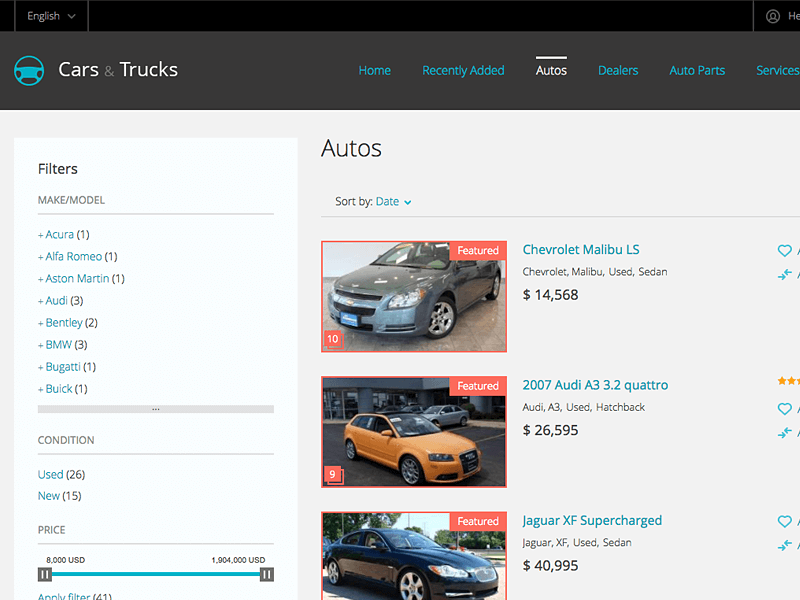This screenshot has height=600, width=800.
Task: Open the Jaguar XF Supercharged listing title
Action: tap(592, 520)
